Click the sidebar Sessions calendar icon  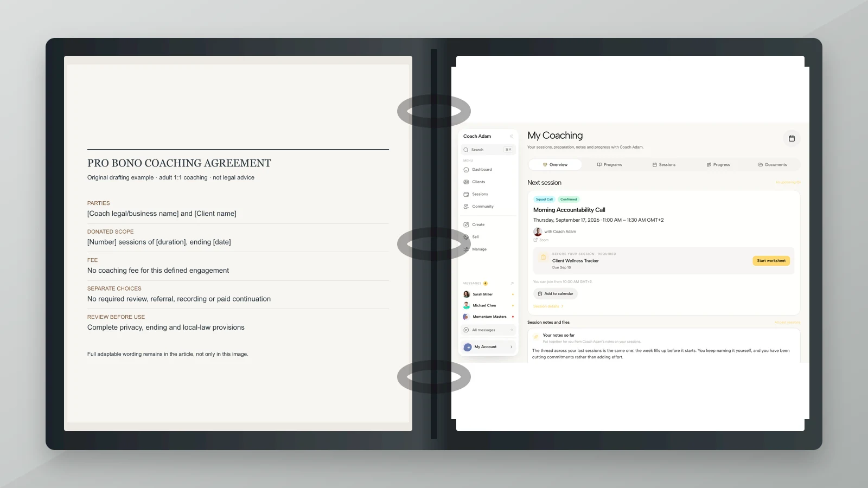pyautogui.click(x=466, y=194)
